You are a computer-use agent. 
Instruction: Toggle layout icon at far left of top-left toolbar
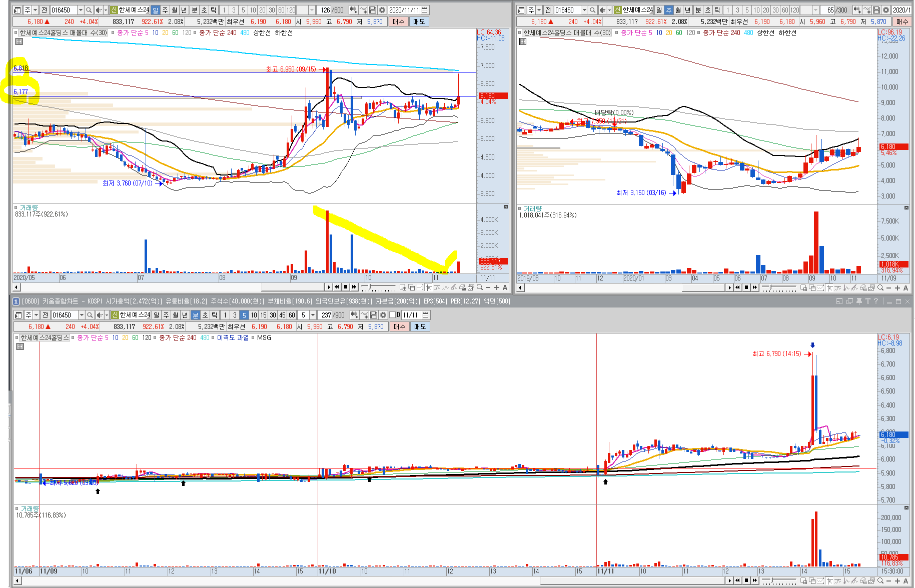(18, 10)
